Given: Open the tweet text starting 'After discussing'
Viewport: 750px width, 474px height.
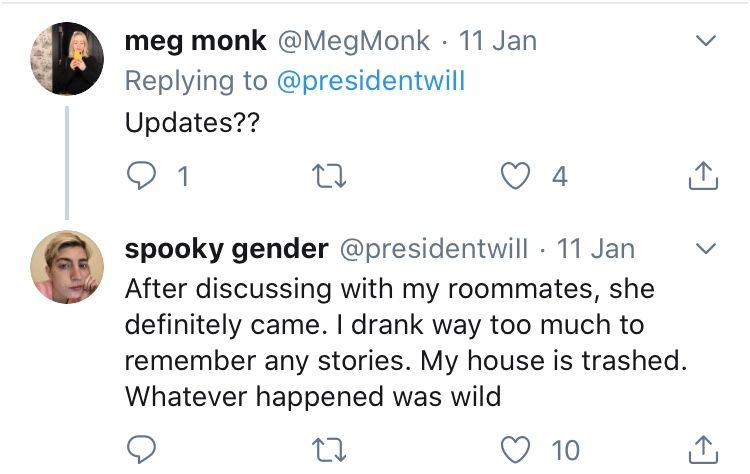Looking at the screenshot, I should [406, 342].
